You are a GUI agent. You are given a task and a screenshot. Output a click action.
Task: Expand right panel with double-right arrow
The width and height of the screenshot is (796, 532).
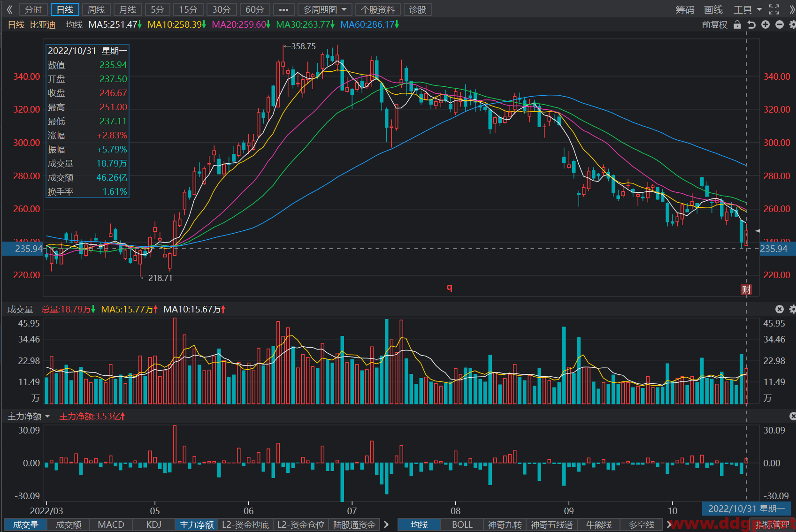coord(792,9)
